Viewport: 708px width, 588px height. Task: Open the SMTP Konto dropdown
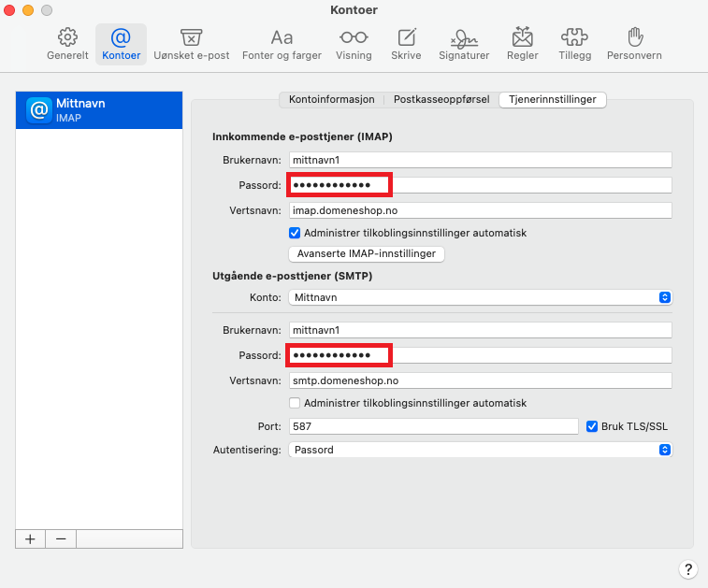481,297
